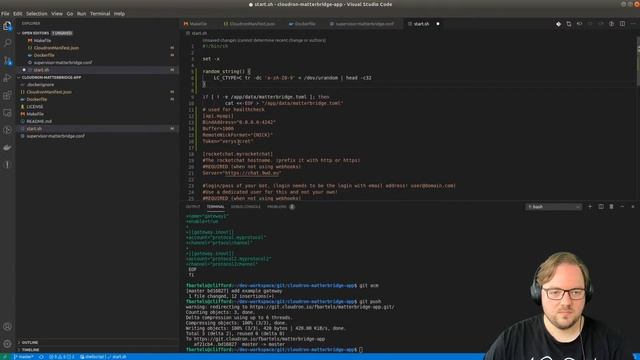The width and height of the screenshot is (640, 360).
Task: Click the start.sh breadcrumb above editor
Action: tap(199, 33)
